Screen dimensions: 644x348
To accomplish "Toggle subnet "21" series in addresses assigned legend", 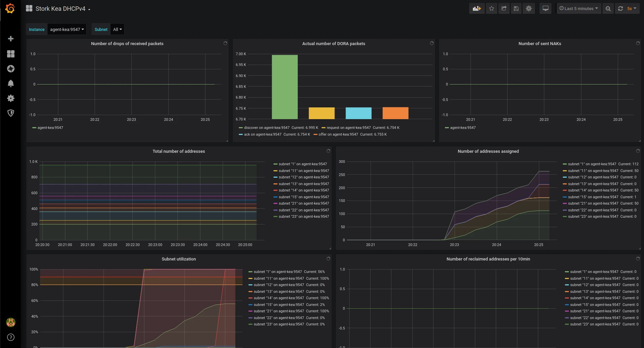I will click(x=593, y=204).
